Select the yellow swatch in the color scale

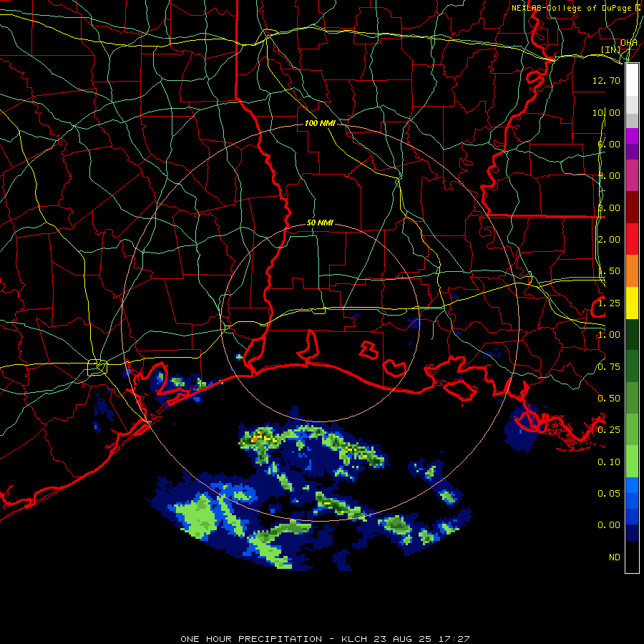(632, 303)
